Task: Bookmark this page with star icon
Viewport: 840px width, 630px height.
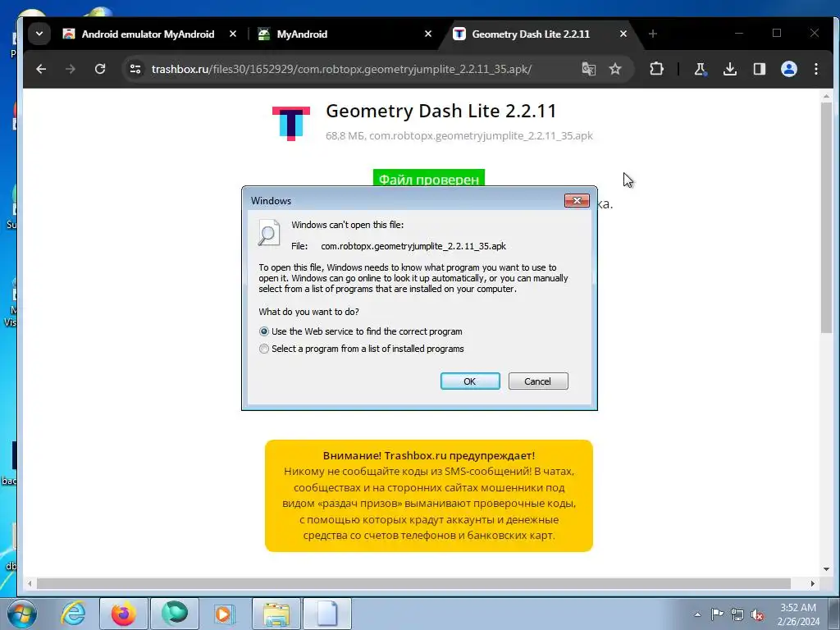Action: point(615,69)
